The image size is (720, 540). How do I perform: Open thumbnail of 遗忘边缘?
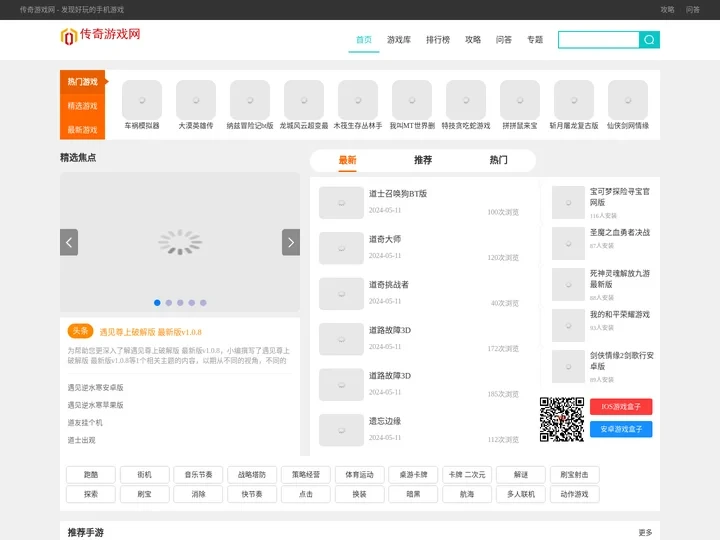341,430
